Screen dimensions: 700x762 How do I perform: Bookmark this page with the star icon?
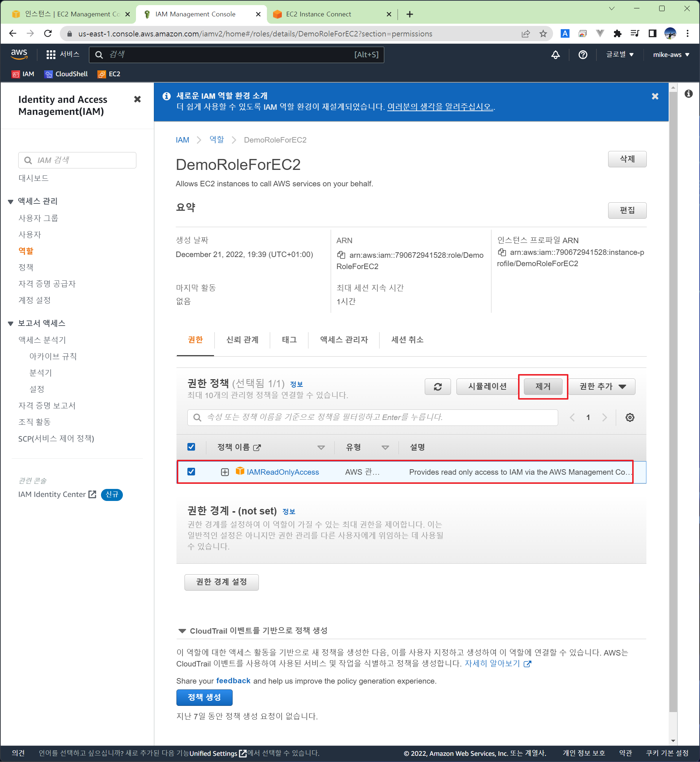coord(543,34)
